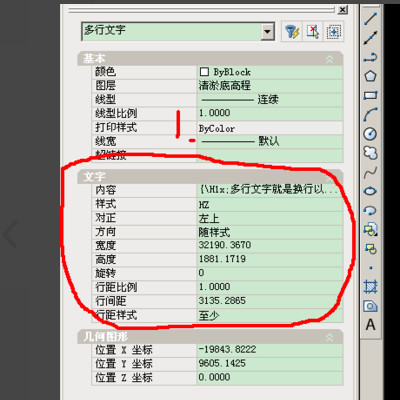400x400 pixels.
Task: Select the Multiline Text 'A' tool
Action: coord(370,325)
